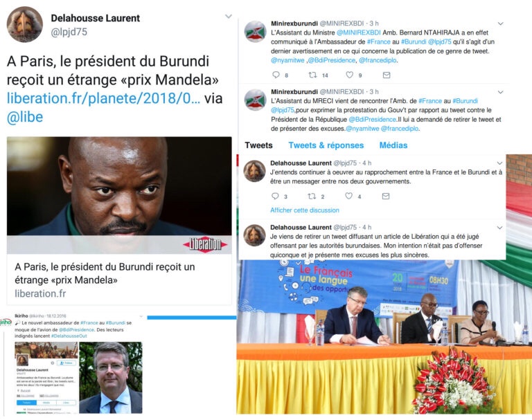This screenshot has width=532, height=420.
Task: Open liberation.fr/planete article link
Action: click(x=103, y=99)
